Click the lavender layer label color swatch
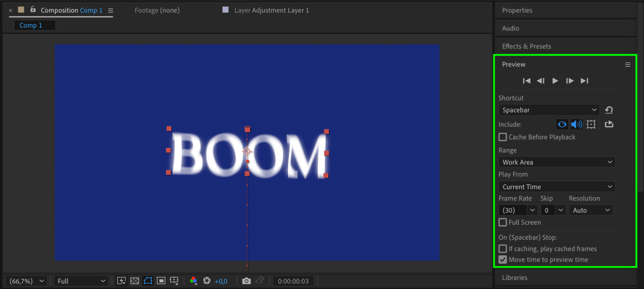Screen dimensions: 644x289 [x=226, y=10]
